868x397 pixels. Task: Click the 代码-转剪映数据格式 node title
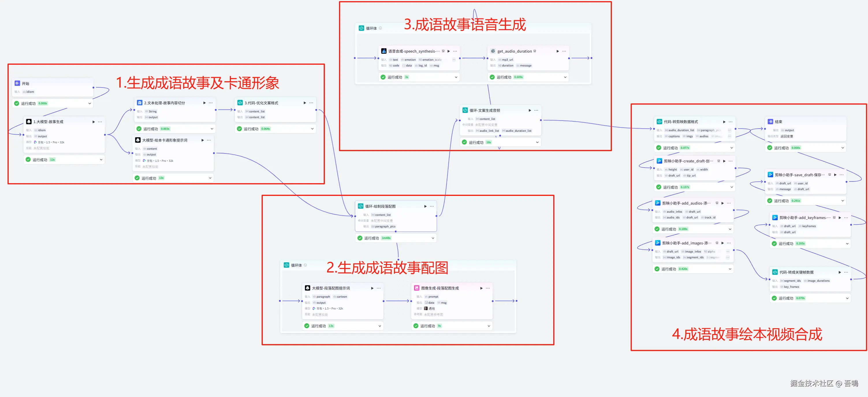pos(681,122)
